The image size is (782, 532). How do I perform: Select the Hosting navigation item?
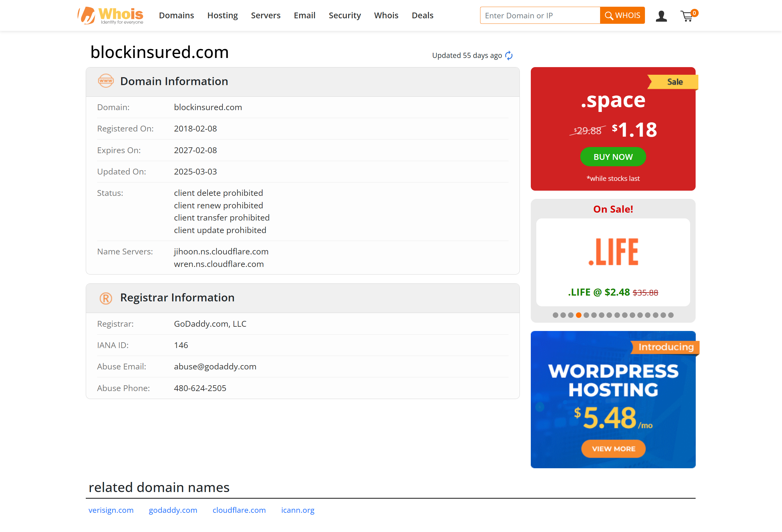[x=223, y=15]
